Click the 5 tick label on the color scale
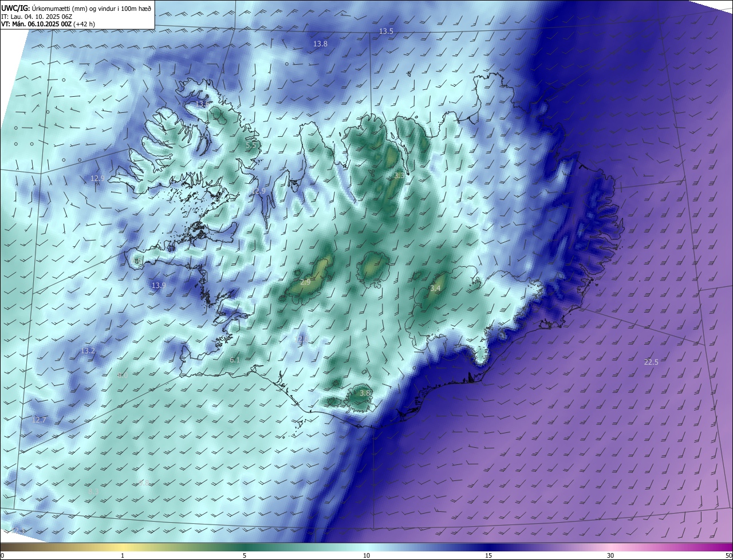Image resolution: width=733 pixels, height=560 pixels. tap(245, 555)
